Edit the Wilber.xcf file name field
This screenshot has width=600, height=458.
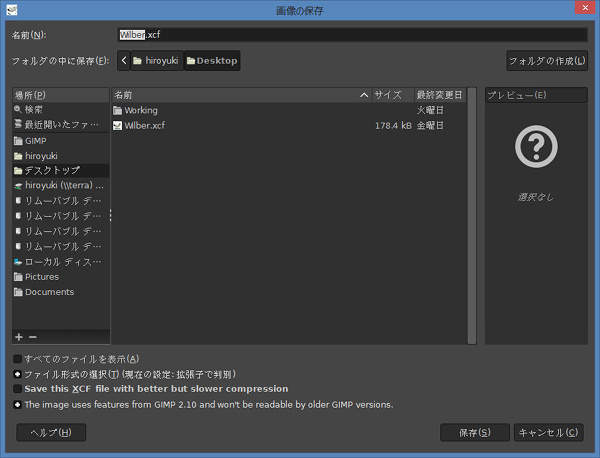coord(352,35)
